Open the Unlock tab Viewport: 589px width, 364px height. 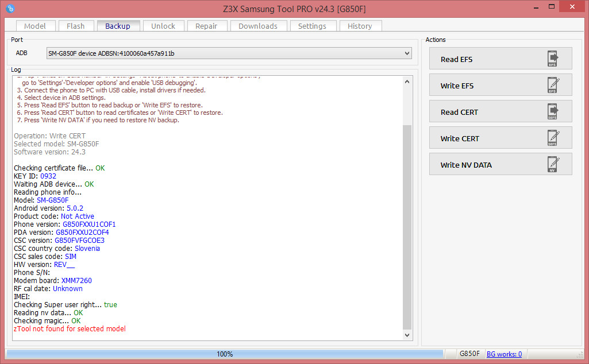coord(163,26)
